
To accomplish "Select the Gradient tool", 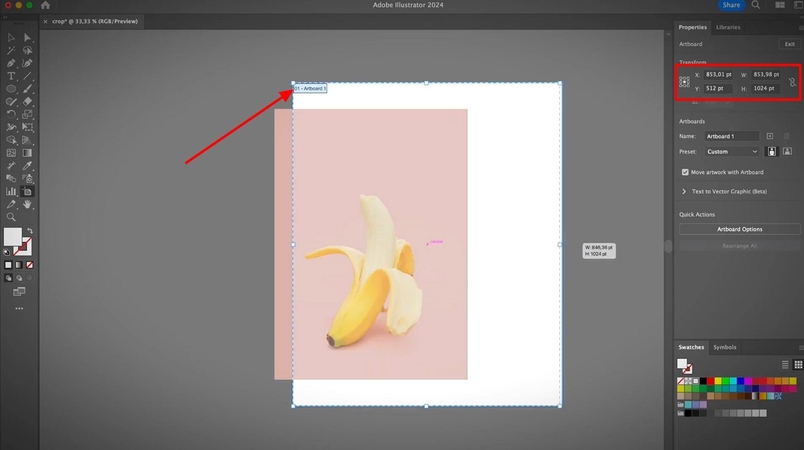I will coord(27,153).
